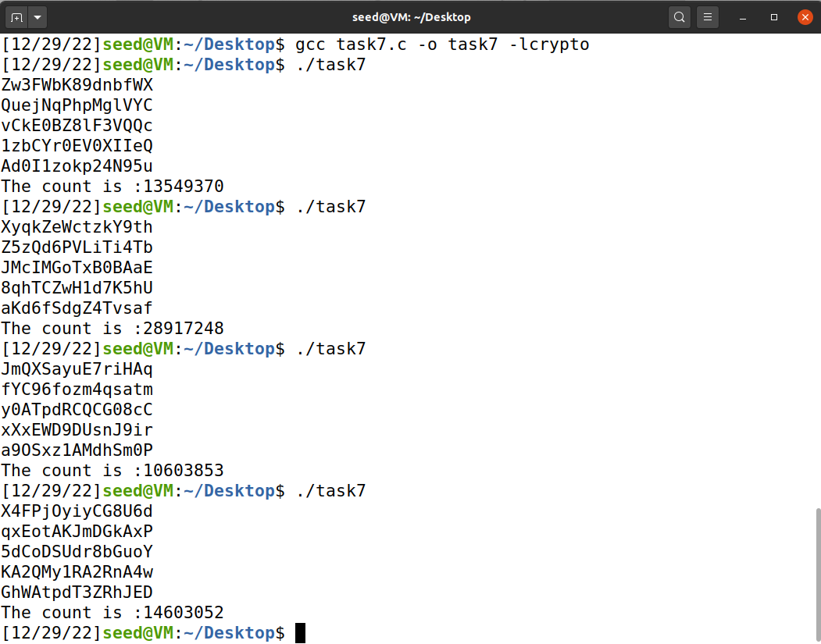Click the title text seed@VM: ~/Desktop

tap(411, 17)
